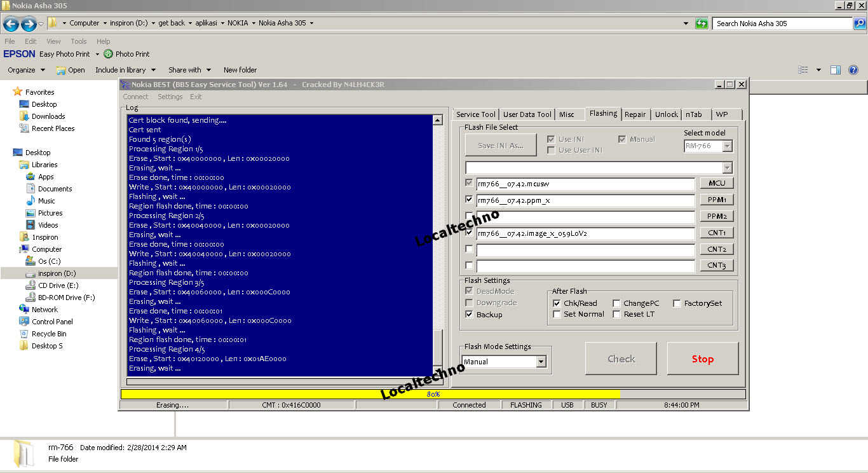The height and width of the screenshot is (473, 868).
Task: Tick the checkbox next to CNT2 field
Action: [x=470, y=249]
